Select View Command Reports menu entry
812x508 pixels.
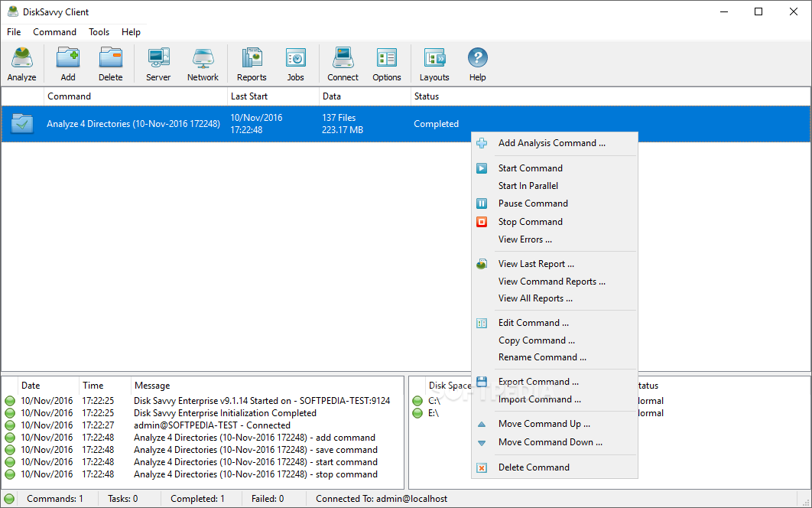tap(554, 282)
